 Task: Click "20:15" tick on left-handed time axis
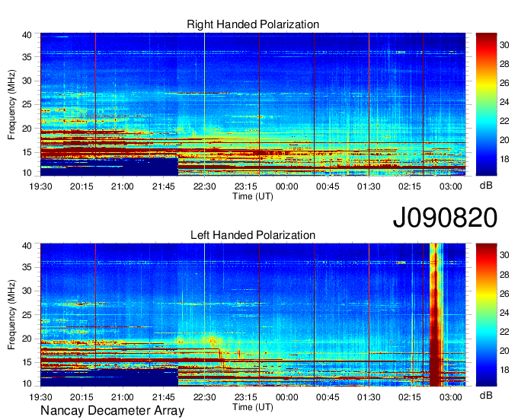point(82,397)
